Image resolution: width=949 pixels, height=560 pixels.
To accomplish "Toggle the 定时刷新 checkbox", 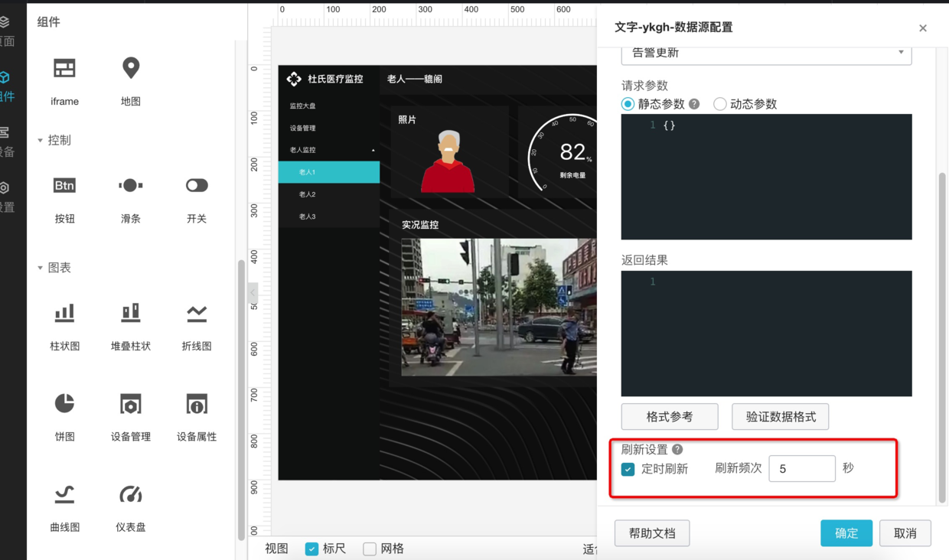I will tap(628, 469).
